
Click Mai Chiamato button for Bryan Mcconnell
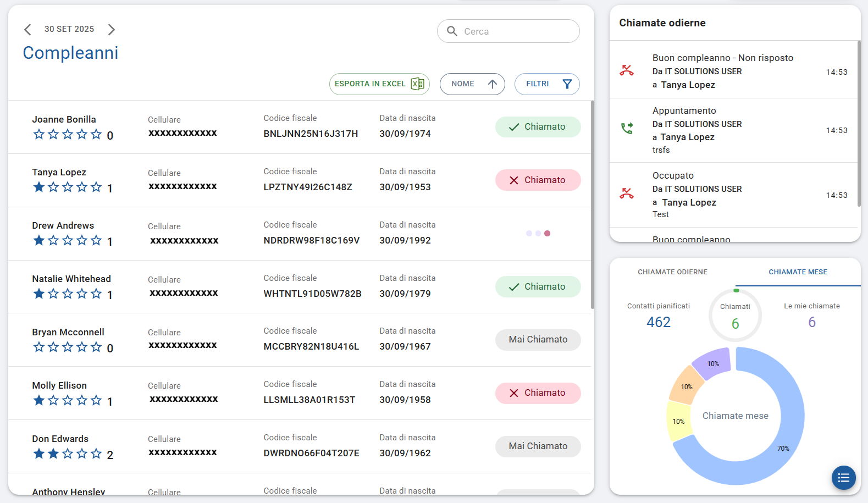pos(538,340)
